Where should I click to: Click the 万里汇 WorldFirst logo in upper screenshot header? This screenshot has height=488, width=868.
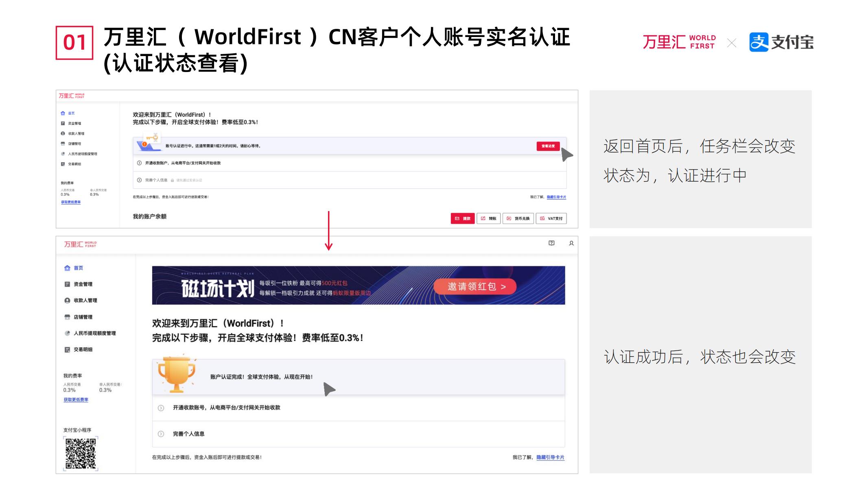[x=71, y=96]
